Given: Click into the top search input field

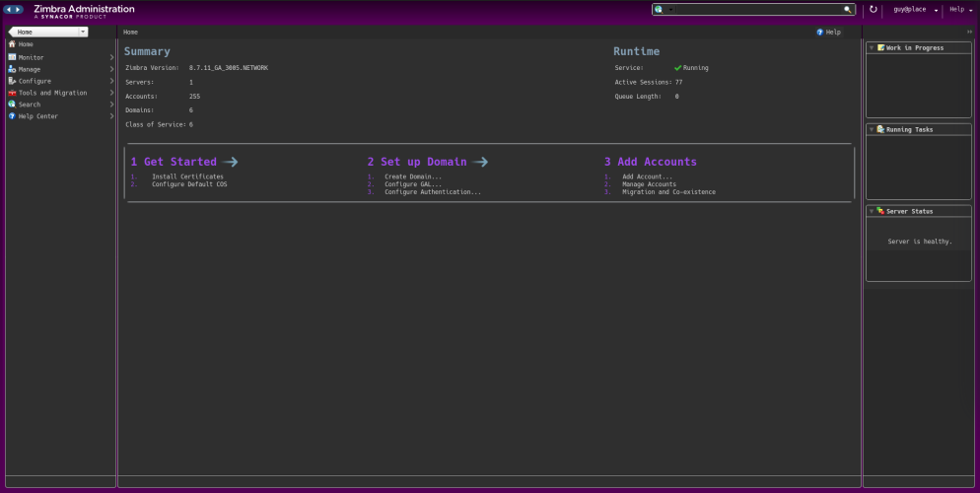Looking at the screenshot, I should tap(759, 10).
